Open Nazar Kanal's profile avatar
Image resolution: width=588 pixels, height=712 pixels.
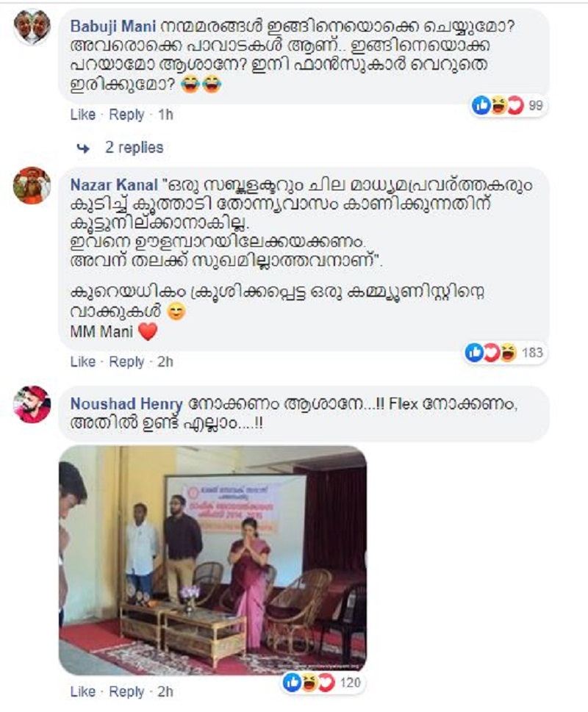[x=32, y=185]
